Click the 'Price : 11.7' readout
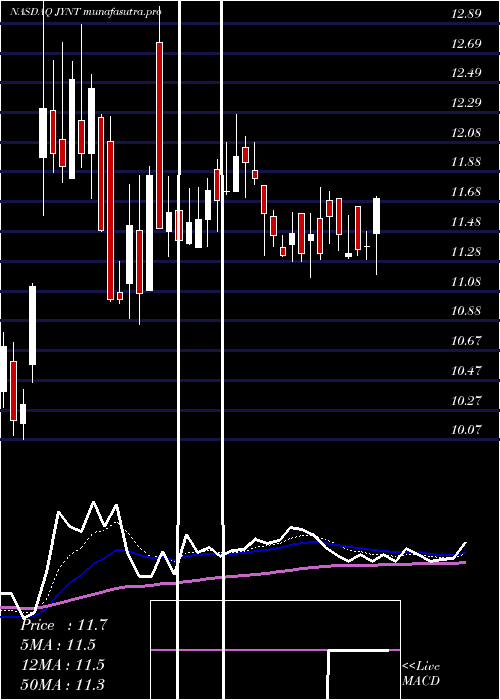This screenshot has width=500, height=700. point(64,625)
